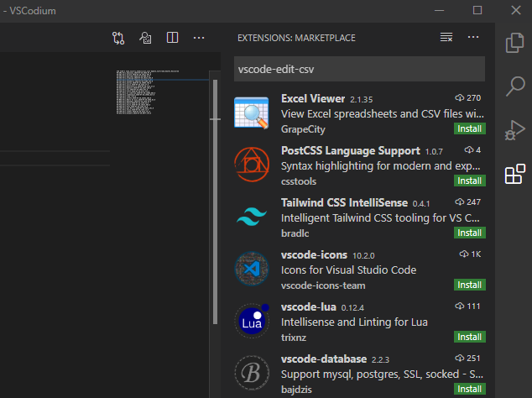The width and height of the screenshot is (532, 398).
Task: Install the vscode-lua extension
Action: click(x=470, y=337)
